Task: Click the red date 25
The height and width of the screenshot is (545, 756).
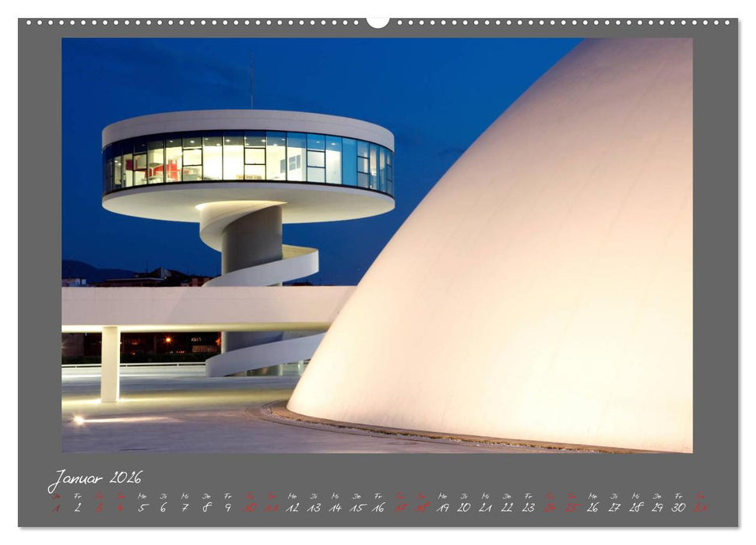Action: pyautogui.click(x=569, y=508)
